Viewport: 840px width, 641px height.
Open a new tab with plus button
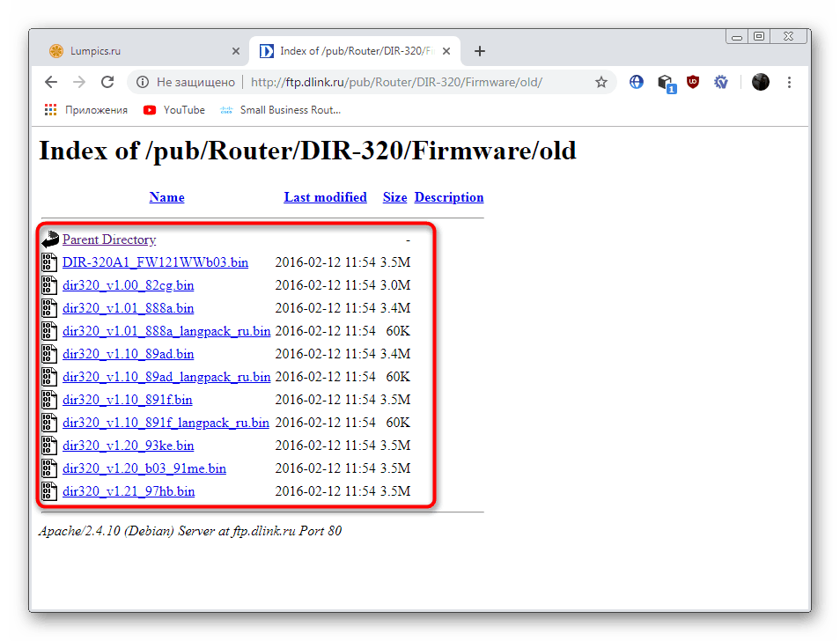pos(480,51)
